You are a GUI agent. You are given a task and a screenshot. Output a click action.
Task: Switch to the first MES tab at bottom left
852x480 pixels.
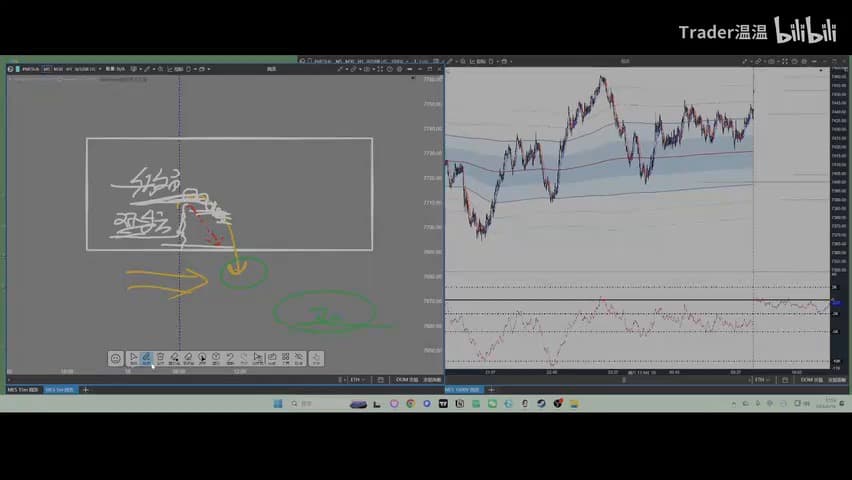pos(23,390)
